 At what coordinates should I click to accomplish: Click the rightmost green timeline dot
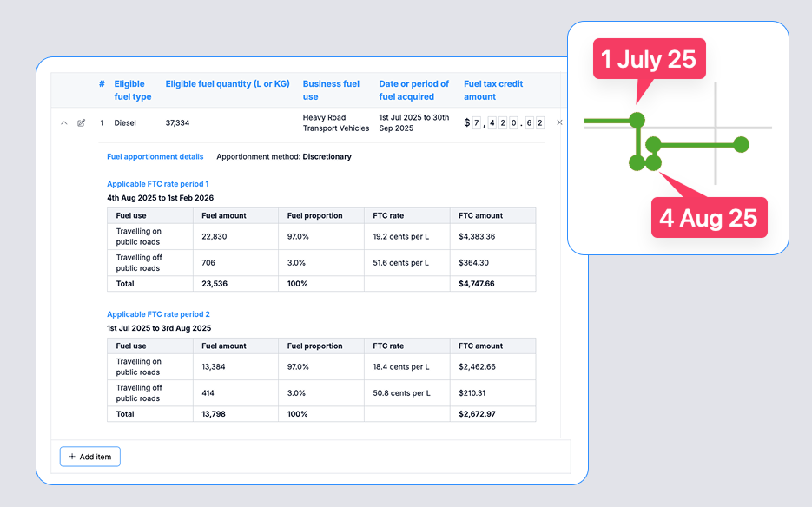point(741,145)
